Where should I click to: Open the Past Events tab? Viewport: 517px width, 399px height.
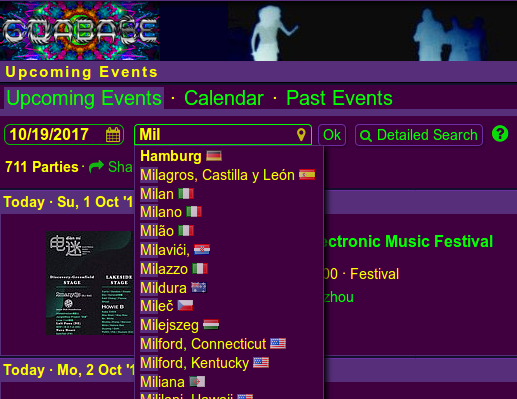tap(339, 98)
